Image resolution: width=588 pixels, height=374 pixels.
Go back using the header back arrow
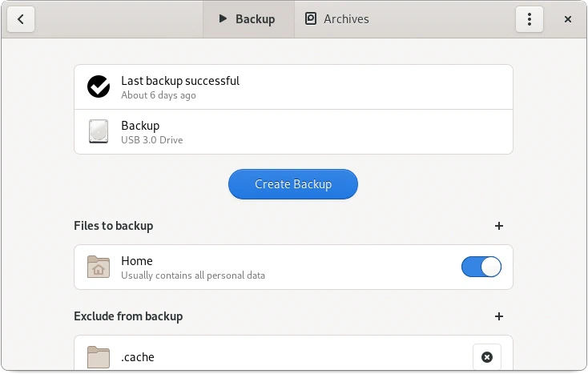tap(20, 19)
